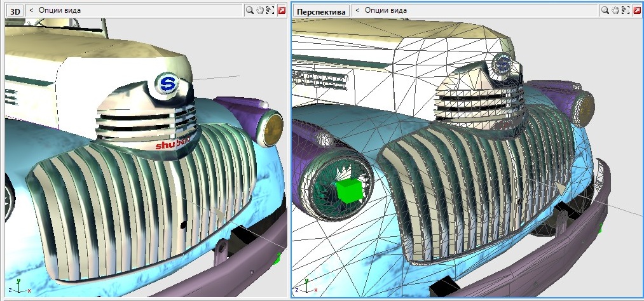Maximize the 3D viewport with the red arrow icon
The height and width of the screenshot is (301, 644).
pos(281,10)
